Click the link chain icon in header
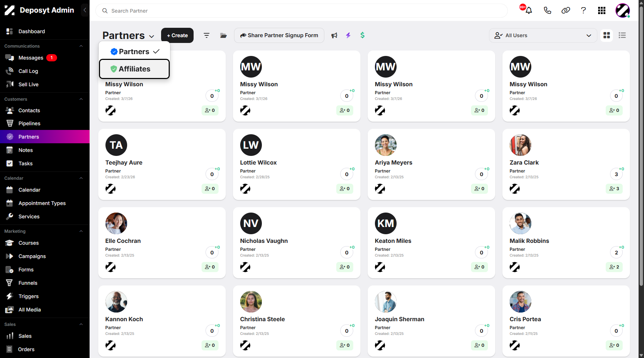The height and width of the screenshot is (358, 644). pyautogui.click(x=566, y=10)
